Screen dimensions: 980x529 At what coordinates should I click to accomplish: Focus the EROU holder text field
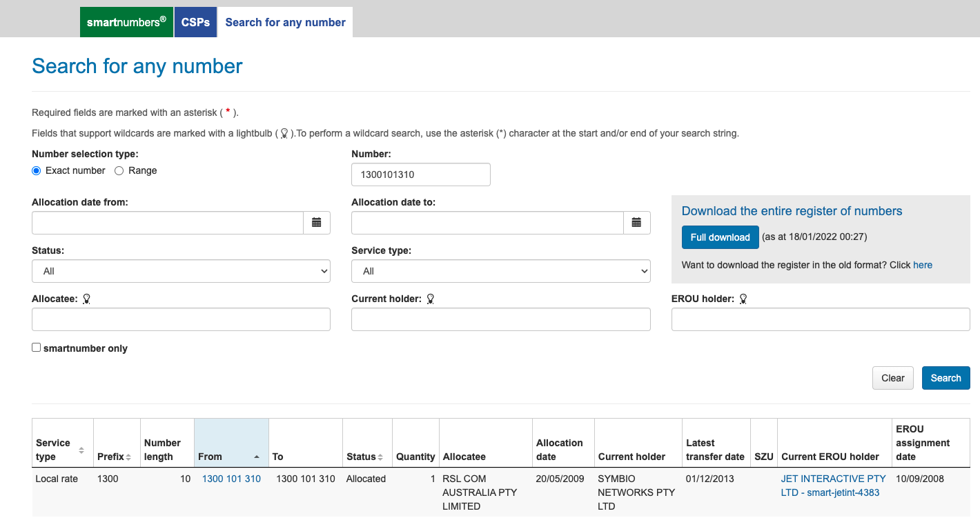pos(821,319)
